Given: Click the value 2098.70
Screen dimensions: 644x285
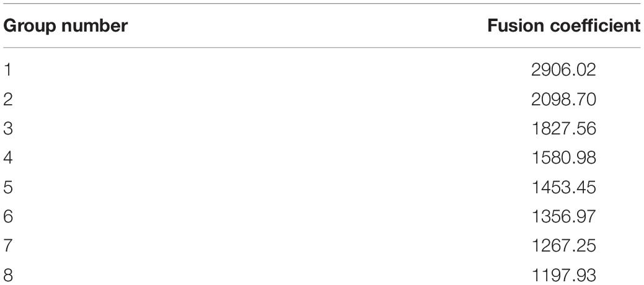Looking at the screenshot, I should click(x=563, y=99).
